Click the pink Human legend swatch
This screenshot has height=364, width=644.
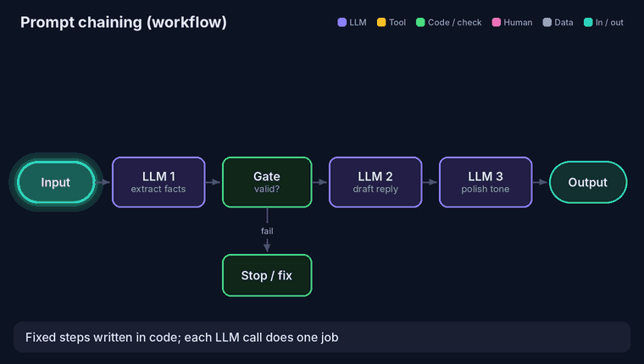[x=497, y=22]
